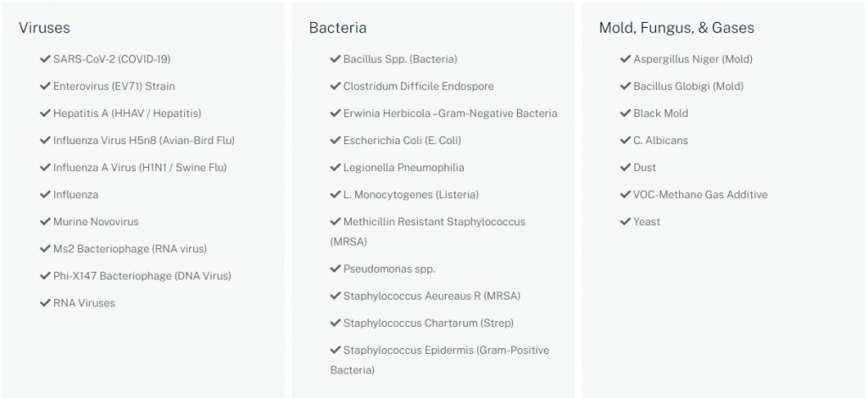Click the Mold, Fungus, & Gases heading

[x=676, y=28]
